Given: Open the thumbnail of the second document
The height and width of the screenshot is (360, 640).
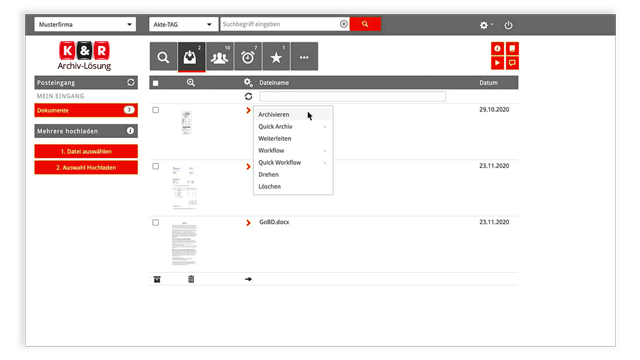Looking at the screenshot, I should [184, 188].
